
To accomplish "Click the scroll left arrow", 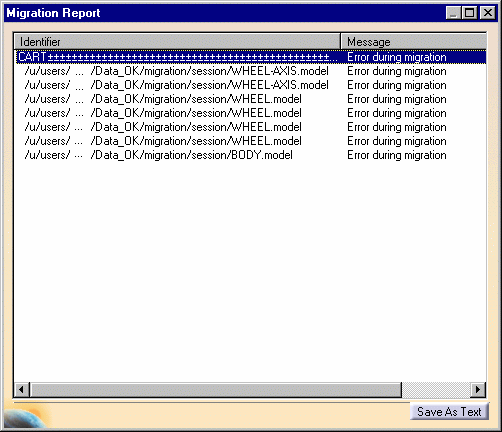I will tap(22, 389).
